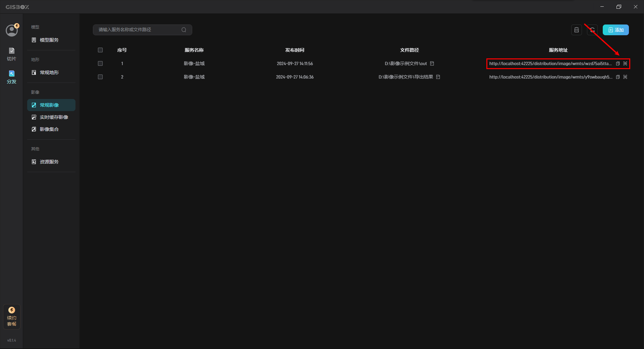644x349 pixels.
Task: Click the trash delete icon button
Action: point(576,30)
